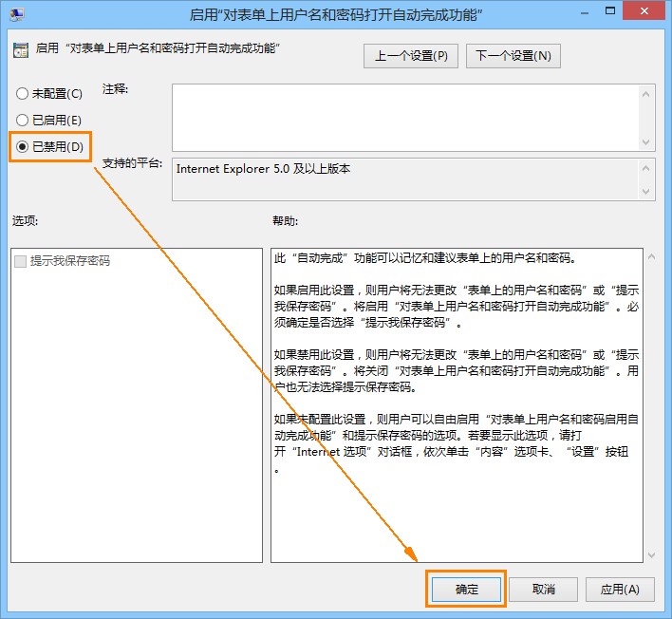Click inside the 注释 comment text box
The image size is (672, 619).
point(405,118)
